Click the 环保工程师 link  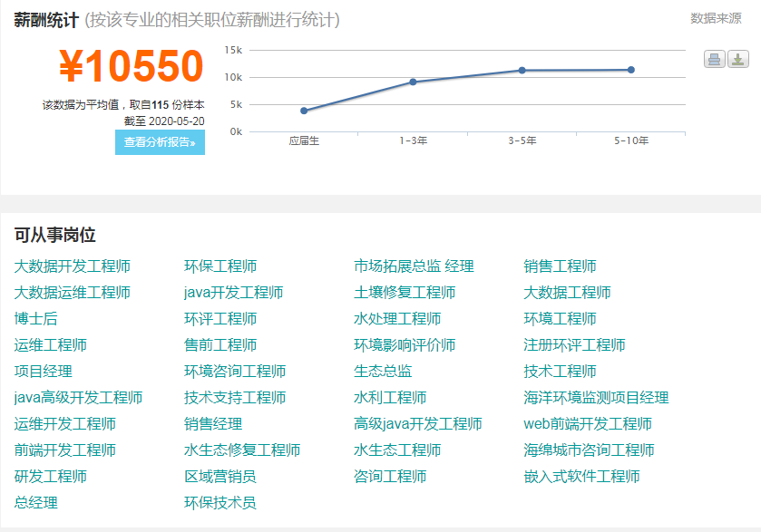(x=220, y=266)
